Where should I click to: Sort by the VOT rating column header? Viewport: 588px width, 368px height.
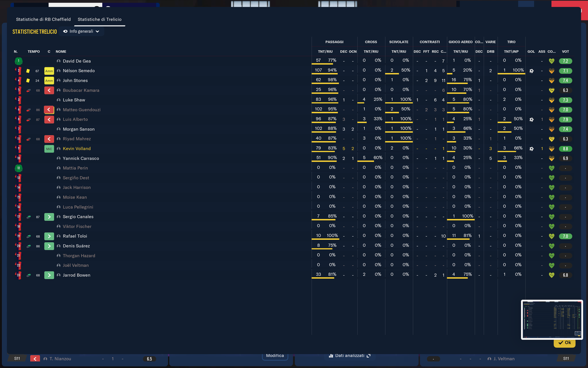point(565,52)
